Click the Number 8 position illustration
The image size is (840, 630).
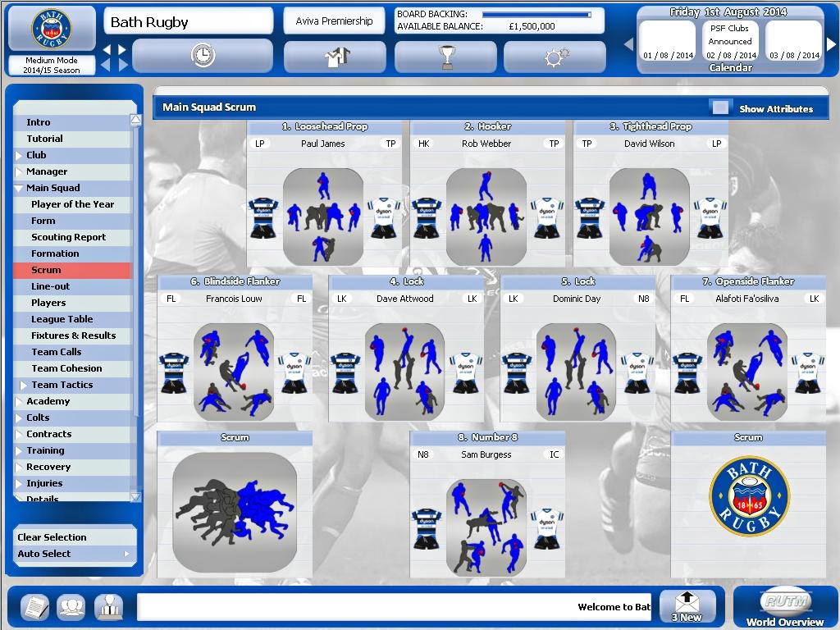click(x=486, y=527)
